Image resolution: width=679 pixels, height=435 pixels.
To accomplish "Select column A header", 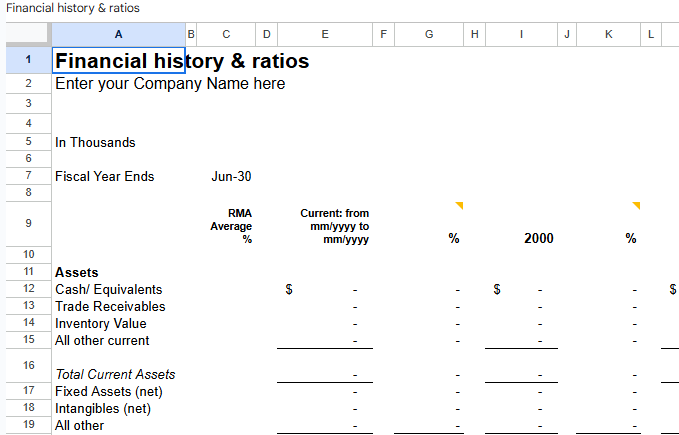I will [118, 34].
